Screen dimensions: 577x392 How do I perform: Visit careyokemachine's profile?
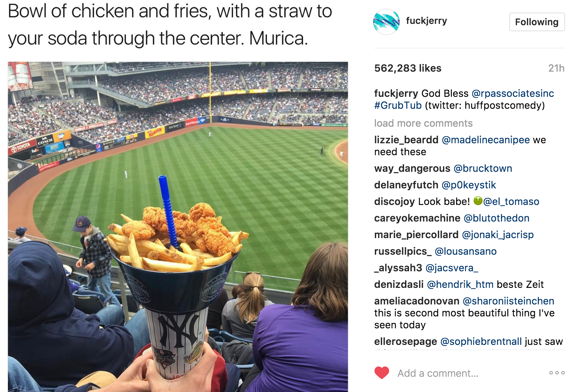(x=417, y=218)
